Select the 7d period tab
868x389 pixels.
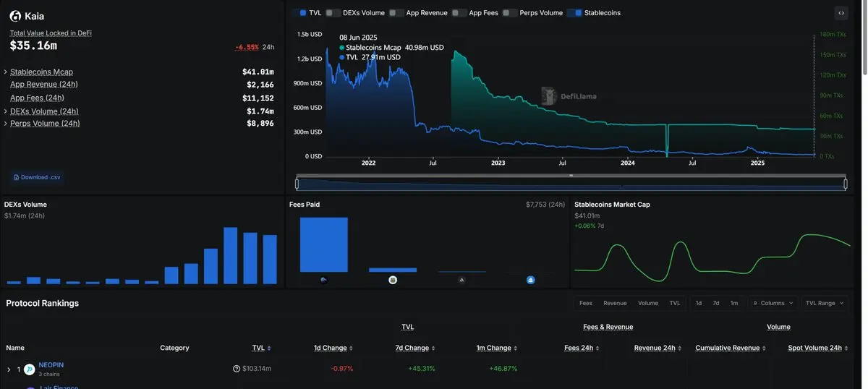[716, 303]
